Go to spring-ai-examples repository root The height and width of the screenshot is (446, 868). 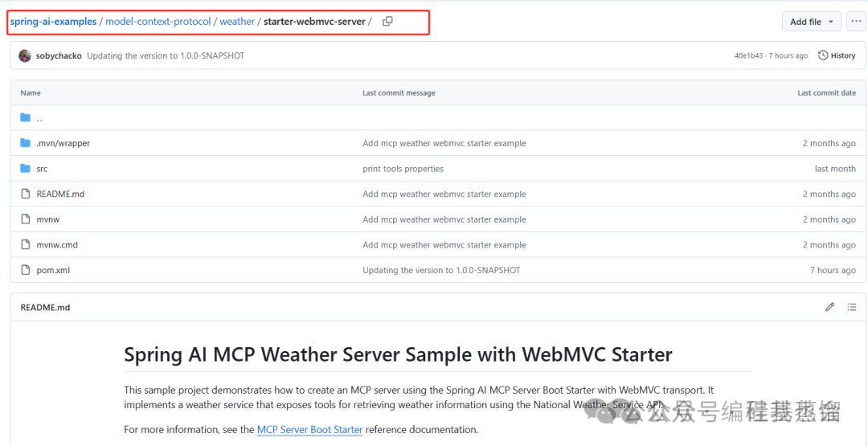(x=53, y=22)
